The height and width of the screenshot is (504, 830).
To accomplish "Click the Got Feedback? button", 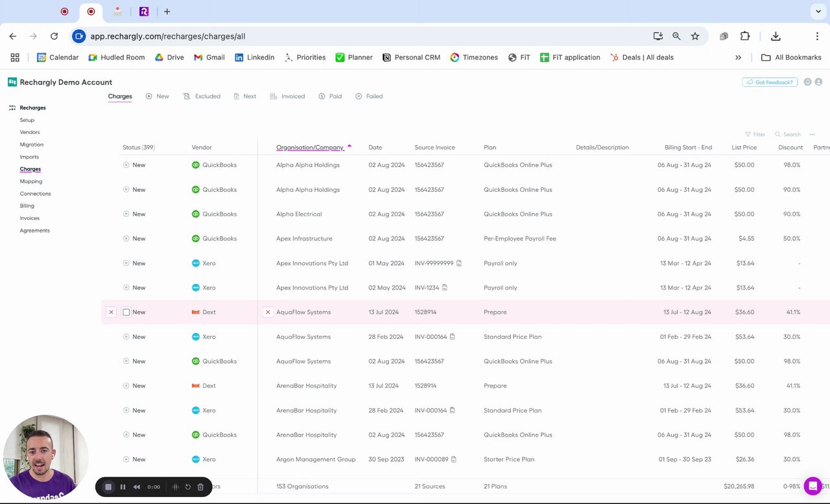I will coord(770,82).
